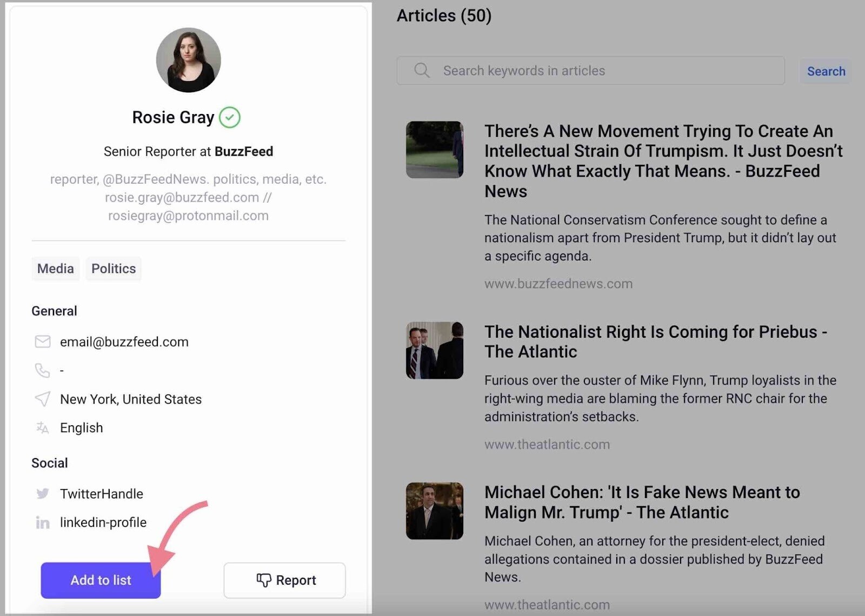Click the rosiegray@protonmail.com bio text
The image size is (865, 616).
point(188,216)
